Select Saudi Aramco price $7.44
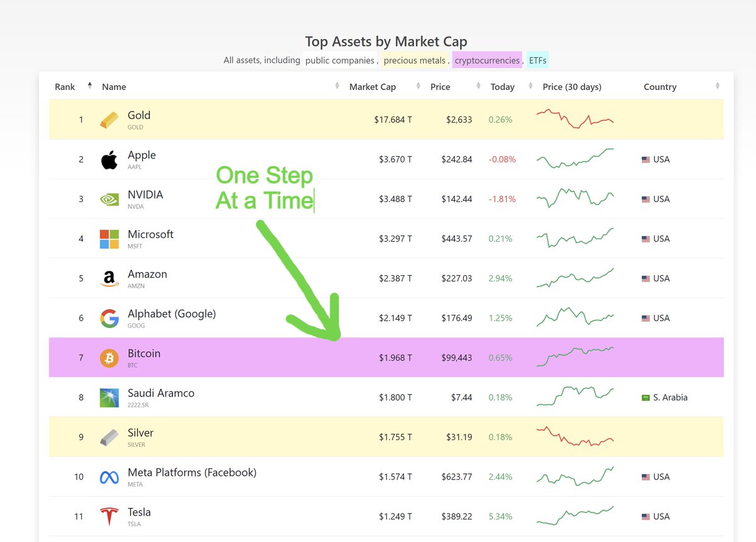756x542 pixels. (461, 397)
